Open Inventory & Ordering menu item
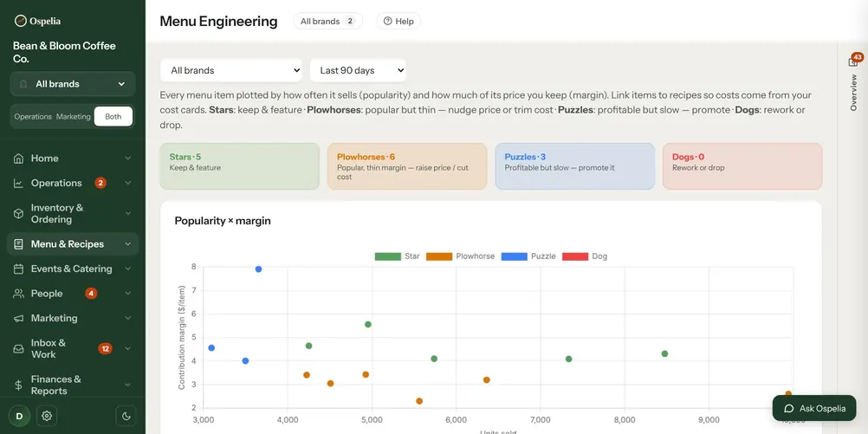Screen dimensions: 868x434 click(73, 214)
